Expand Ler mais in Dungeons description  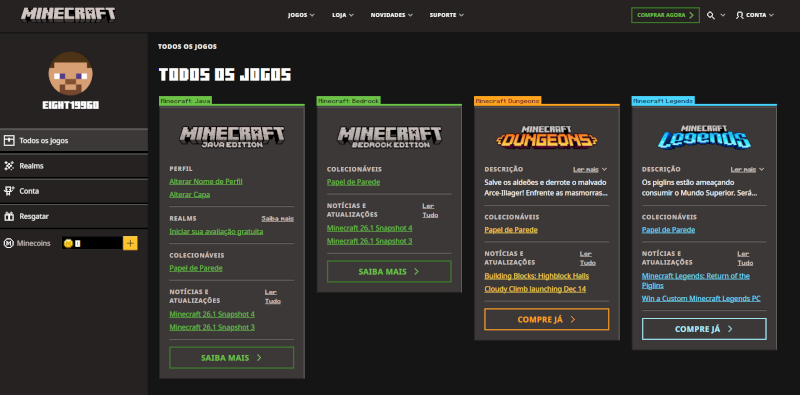590,169
